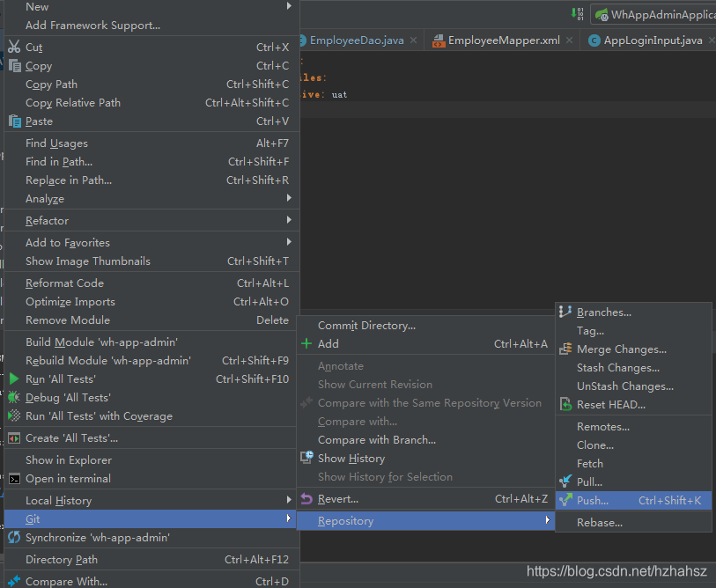Click the 'uat' value in editor

tap(339, 95)
